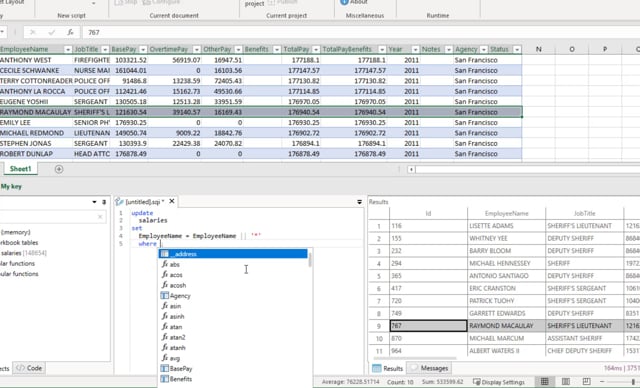Switch to Page Break Preview in status bar
Viewport: 640px width, 388px height.
586,382
